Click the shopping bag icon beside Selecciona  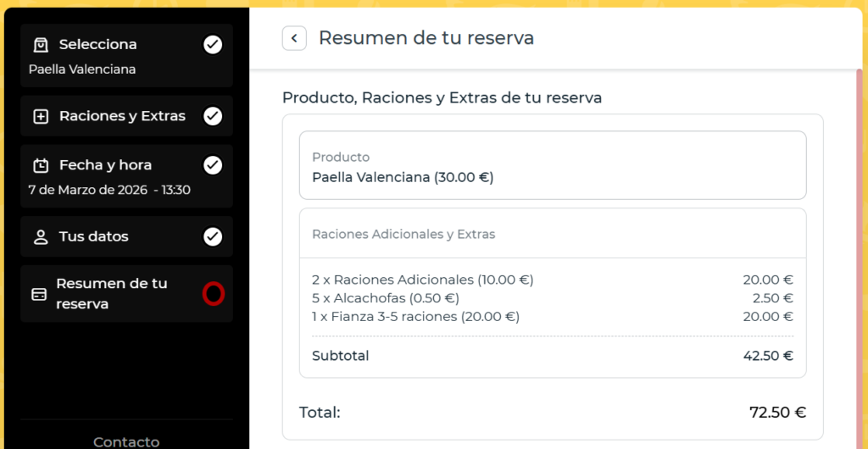[x=41, y=45]
